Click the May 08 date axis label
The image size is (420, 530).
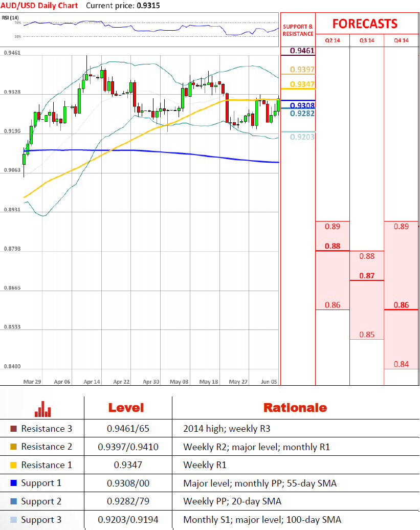point(179,382)
